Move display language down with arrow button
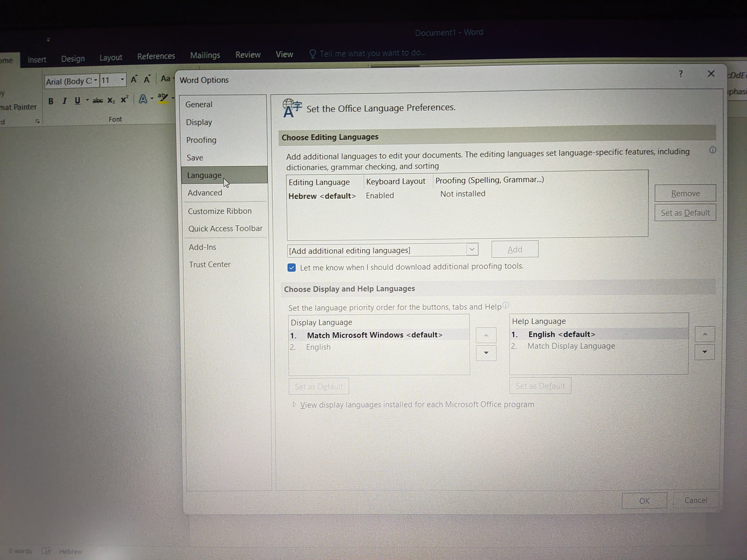 pyautogui.click(x=486, y=353)
